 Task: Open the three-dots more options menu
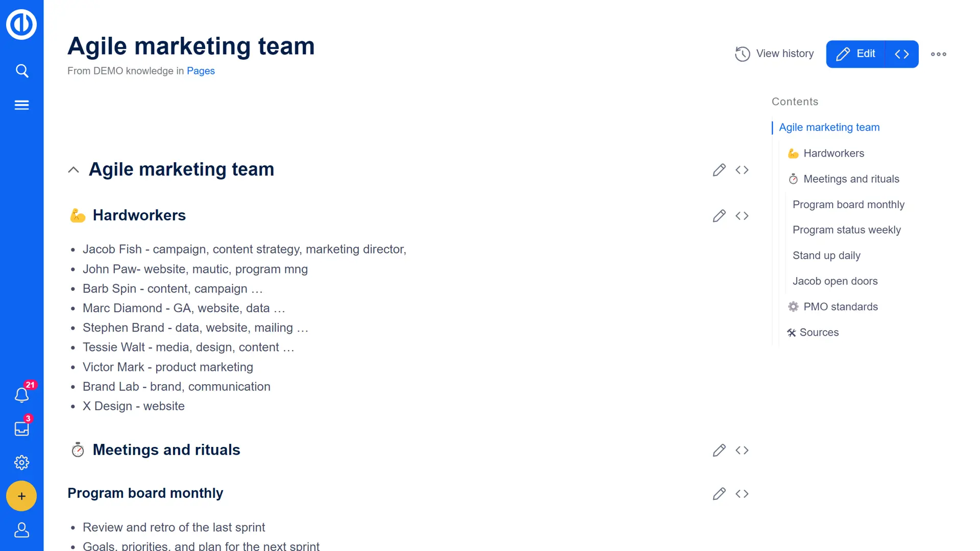(938, 54)
